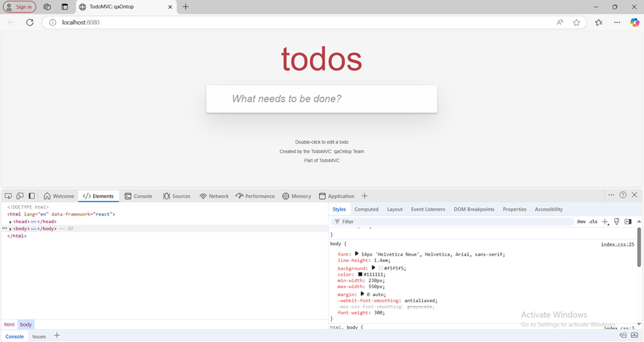Open the Computed styles tab
The image size is (644, 342).
366,209
